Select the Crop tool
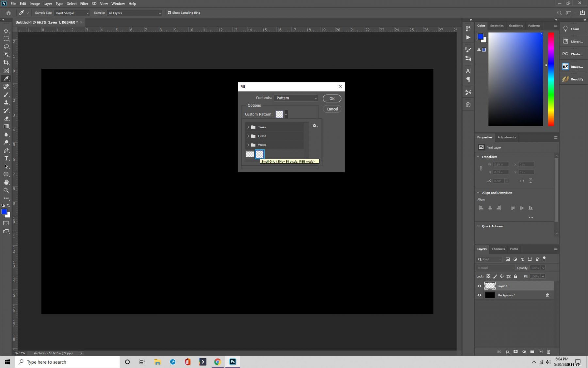Image resolution: width=588 pixels, height=368 pixels. pos(6,62)
